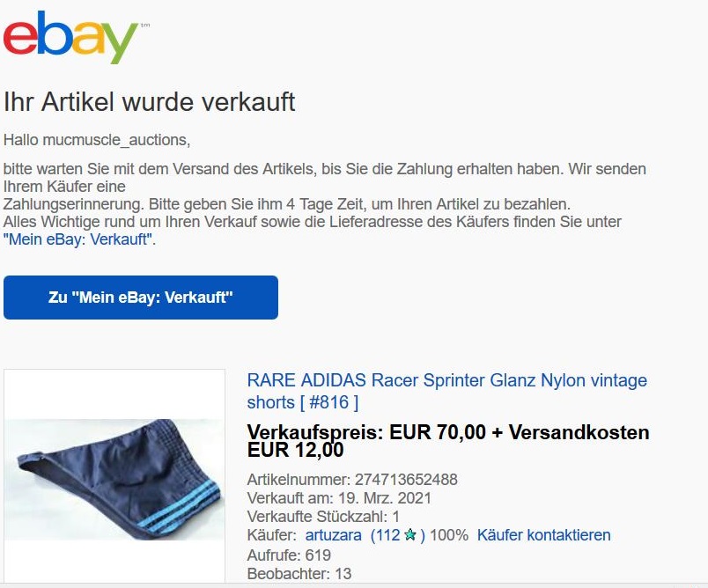Viewport: 708px width, 588px height.
Task: Click the eBay logo
Action: (x=71, y=38)
